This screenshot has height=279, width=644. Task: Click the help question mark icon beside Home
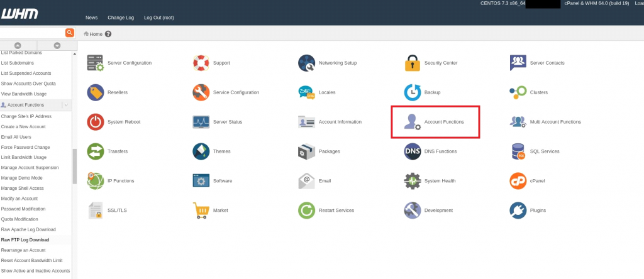point(108,34)
